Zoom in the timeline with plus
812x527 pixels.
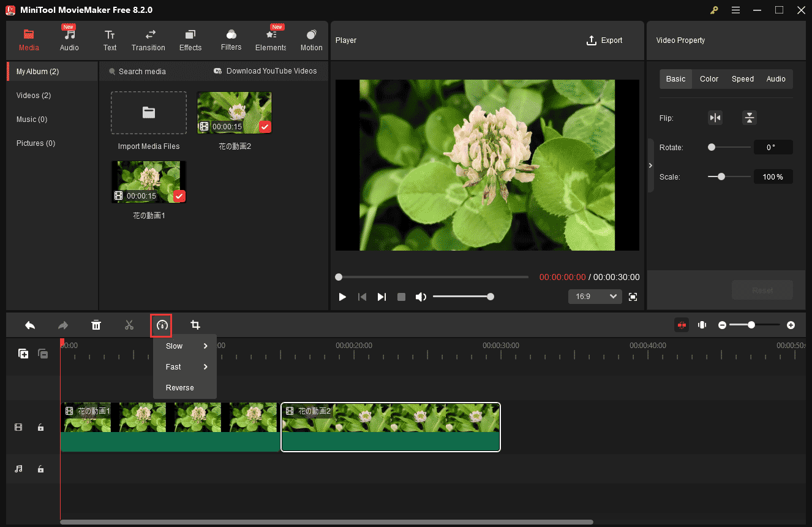pos(791,325)
